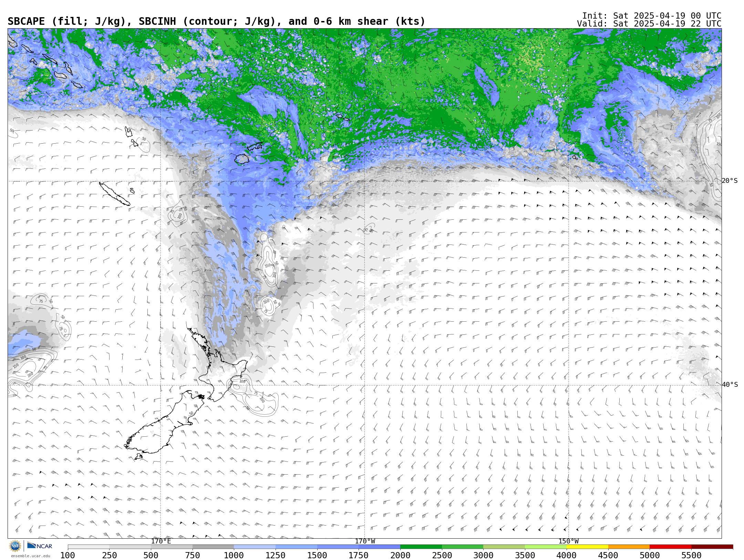Pick the pale blue 1000–1250 colorbar swatch

255,547
